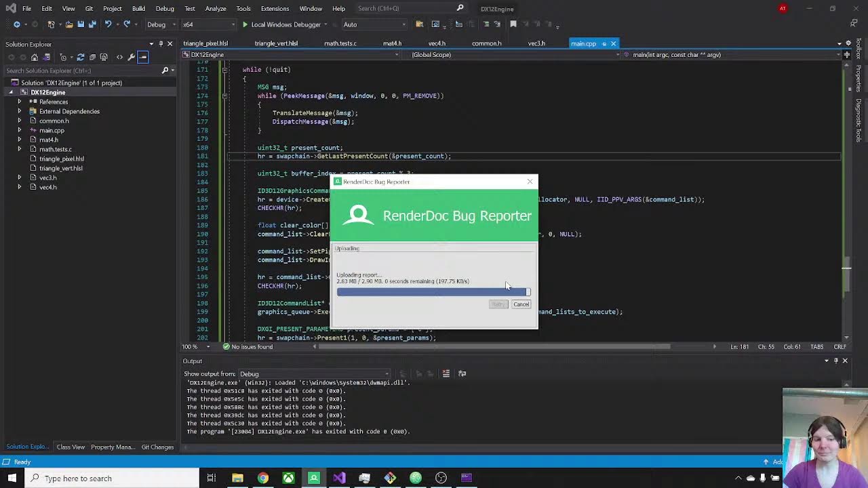Click Chrome icon in Windows taskbar
This screenshot has height=488, width=868.
coord(262,478)
